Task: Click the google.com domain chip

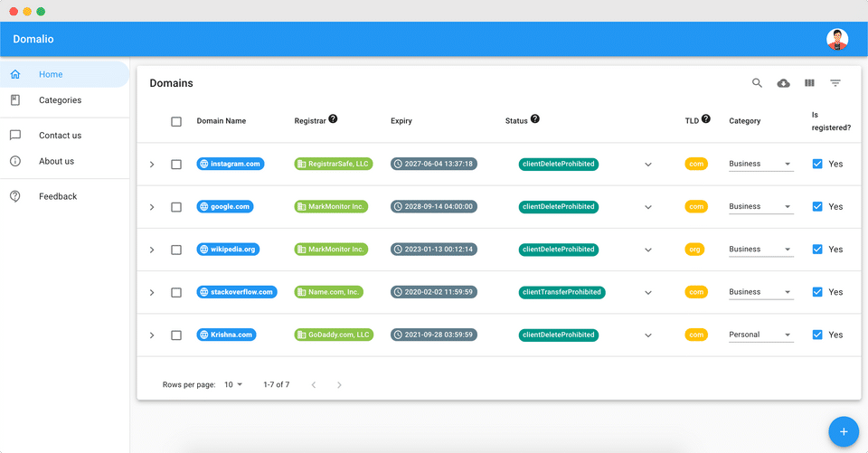Action: [225, 206]
